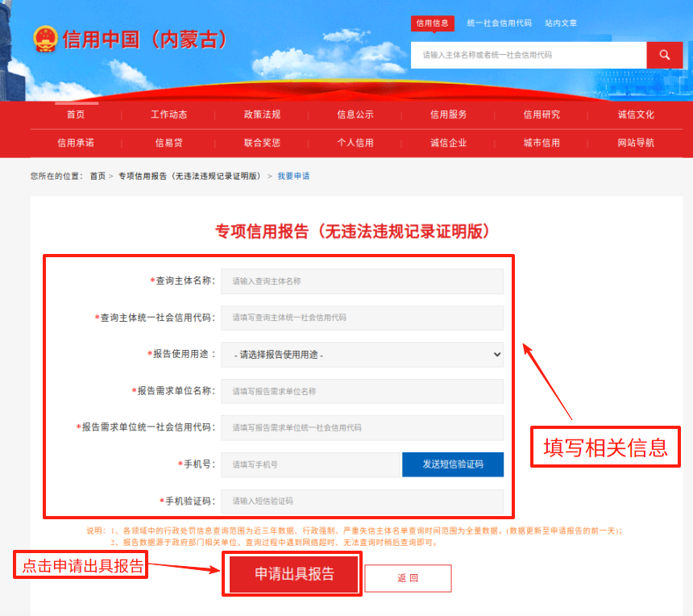Select the 统一社会信用代码 search tab
This screenshot has height=616, width=693.
click(499, 23)
